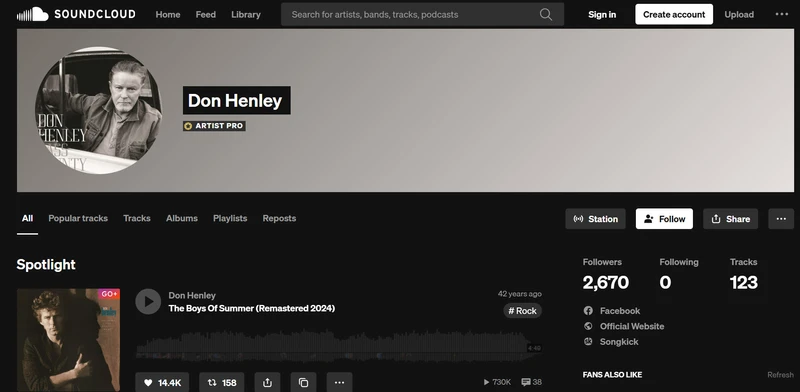
Task: Share Don Henley's profile
Action: pyautogui.click(x=731, y=219)
